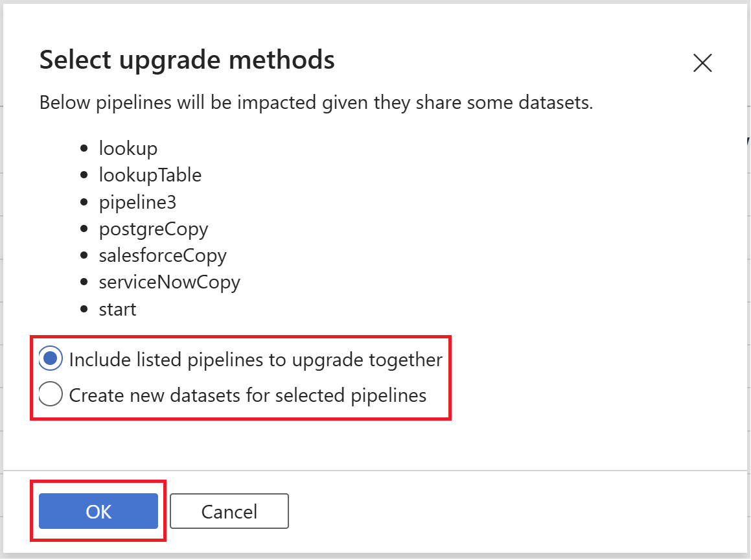This screenshot has height=560, width=751.
Task: Click salesforceCopy in the pipeline list
Action: [x=163, y=255]
